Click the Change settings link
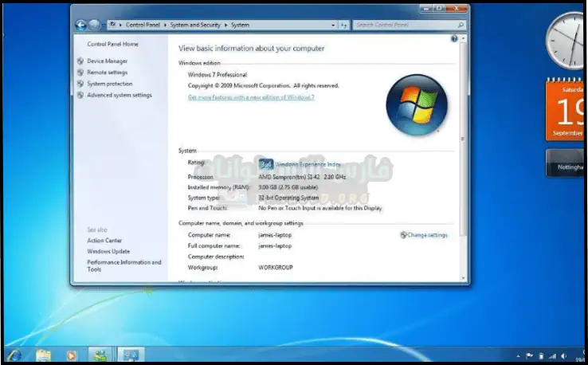The width and height of the screenshot is (588, 365). pos(426,235)
